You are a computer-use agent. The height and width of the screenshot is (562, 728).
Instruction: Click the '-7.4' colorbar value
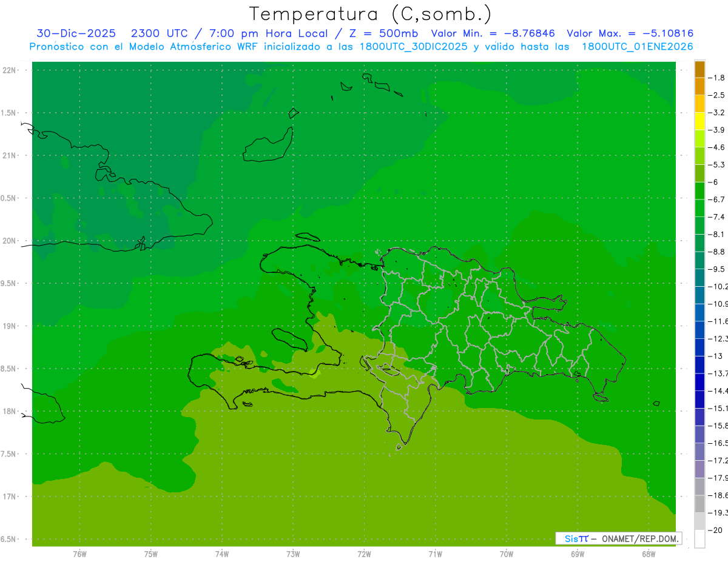coord(716,216)
